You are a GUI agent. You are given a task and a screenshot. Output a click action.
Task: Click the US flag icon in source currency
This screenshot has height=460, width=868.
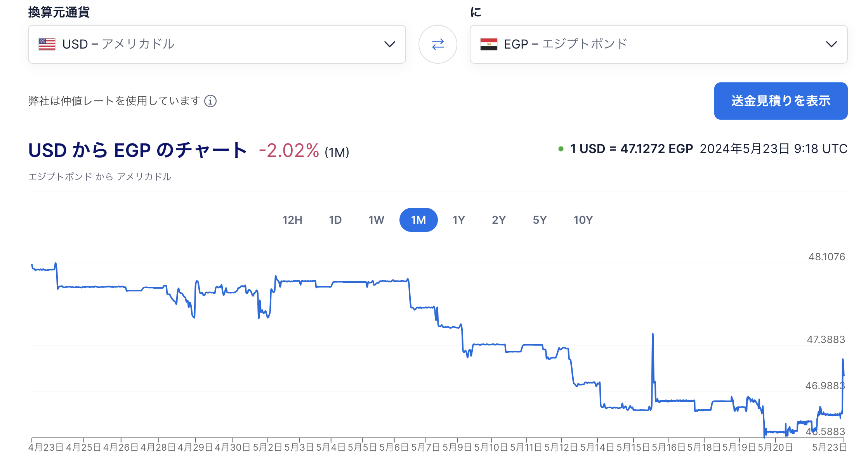pos(47,44)
